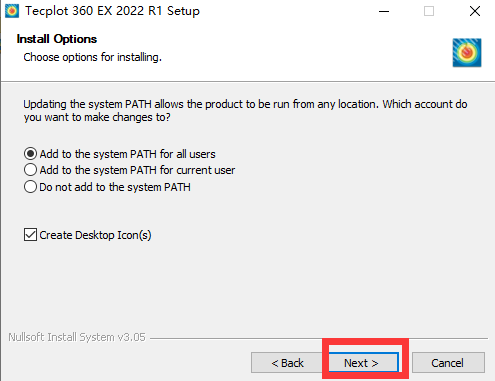Cancel the Tecplot setup
This screenshot has width=495, height=381.
pyautogui.click(x=448, y=362)
